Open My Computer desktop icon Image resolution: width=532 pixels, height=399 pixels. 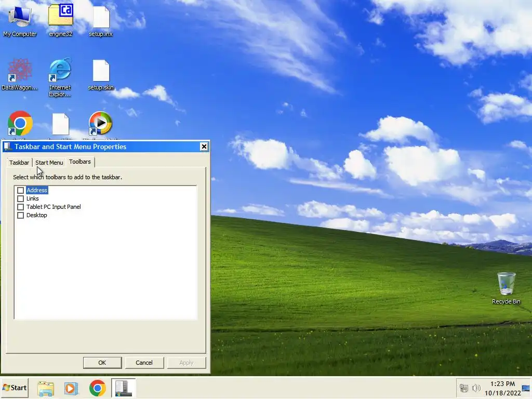coord(20,20)
